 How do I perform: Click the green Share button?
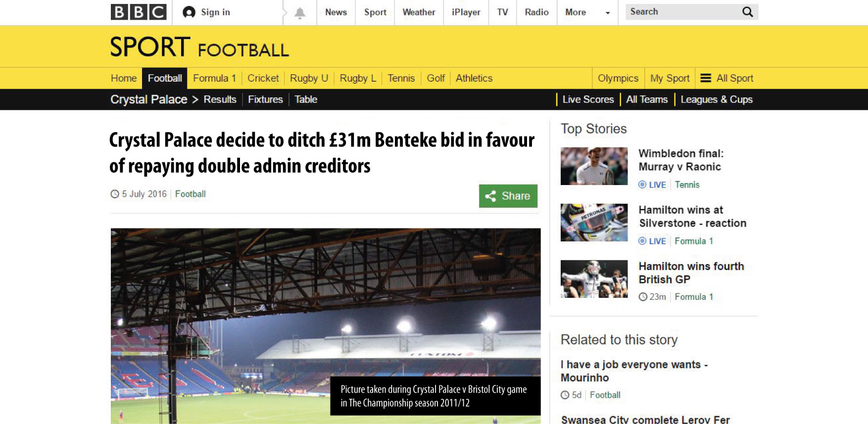[508, 196]
